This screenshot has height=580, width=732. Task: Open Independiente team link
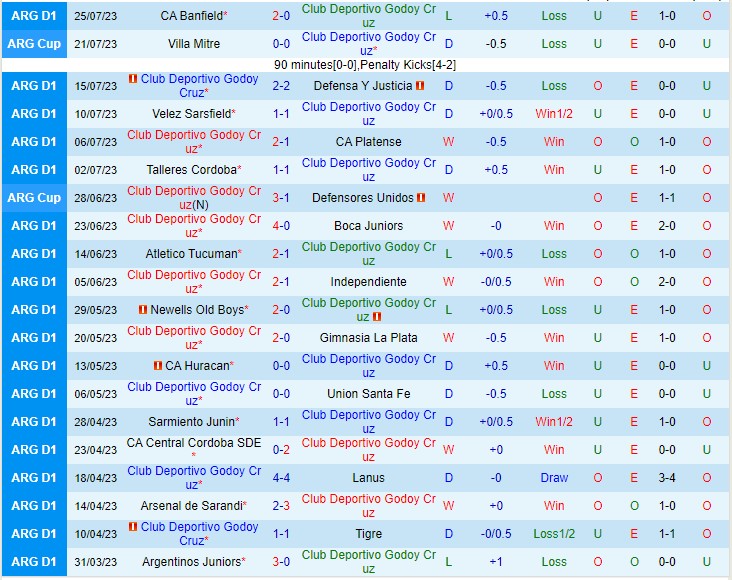tap(368, 282)
